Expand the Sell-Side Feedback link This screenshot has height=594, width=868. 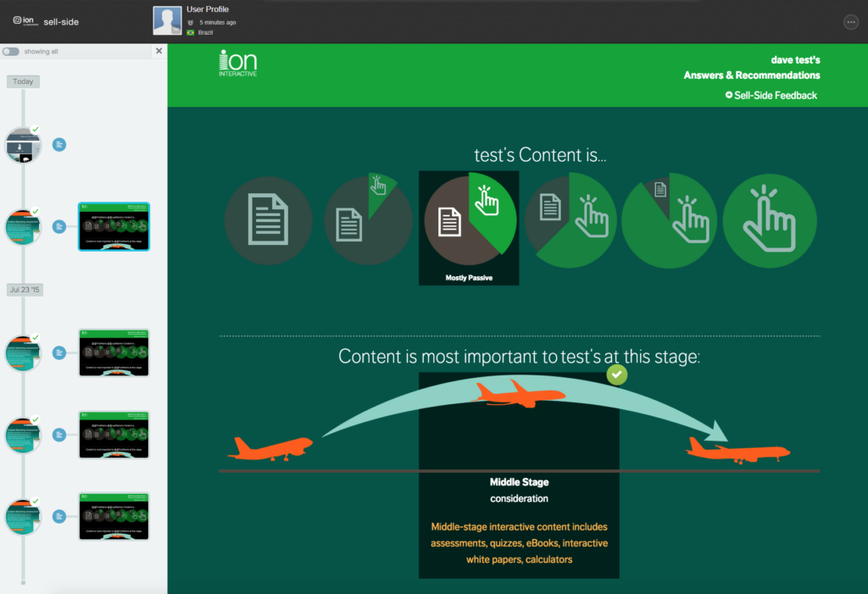(x=771, y=96)
